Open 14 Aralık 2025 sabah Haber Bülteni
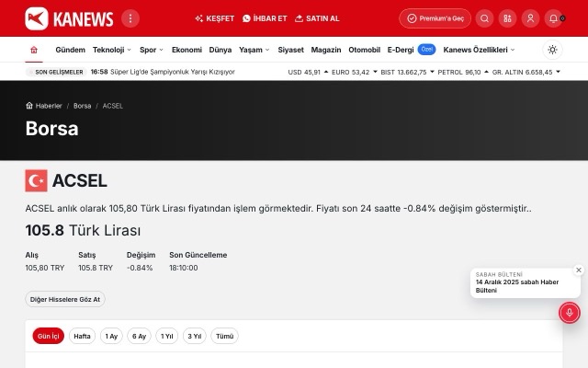This screenshot has height=368, width=588. tap(517, 286)
